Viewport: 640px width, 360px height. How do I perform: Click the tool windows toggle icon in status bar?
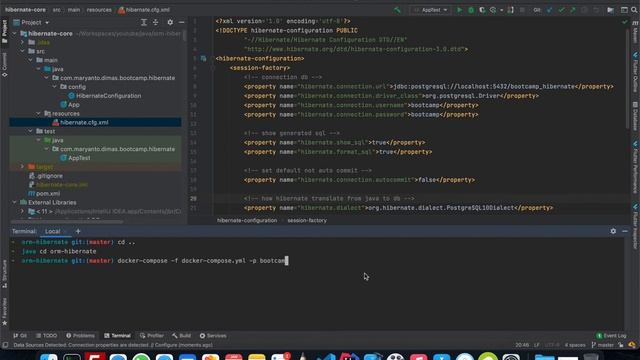click(x=5, y=345)
